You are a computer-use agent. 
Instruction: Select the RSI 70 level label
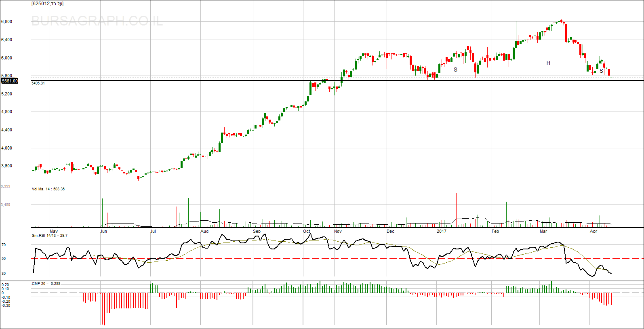coord(4,245)
